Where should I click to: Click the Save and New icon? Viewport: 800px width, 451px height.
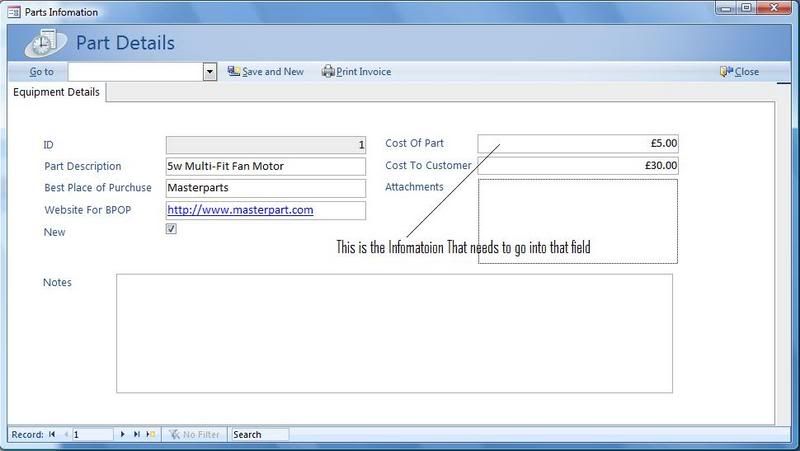pos(234,72)
